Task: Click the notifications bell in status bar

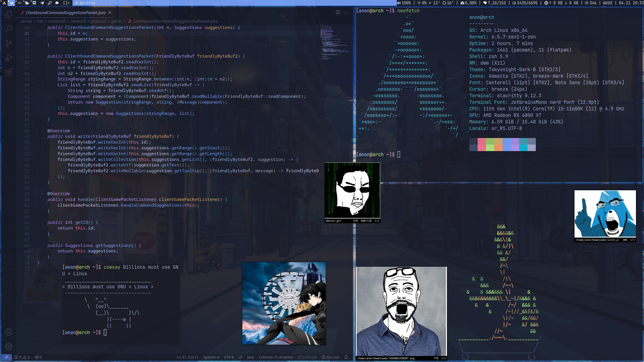Action: [x=346, y=357]
